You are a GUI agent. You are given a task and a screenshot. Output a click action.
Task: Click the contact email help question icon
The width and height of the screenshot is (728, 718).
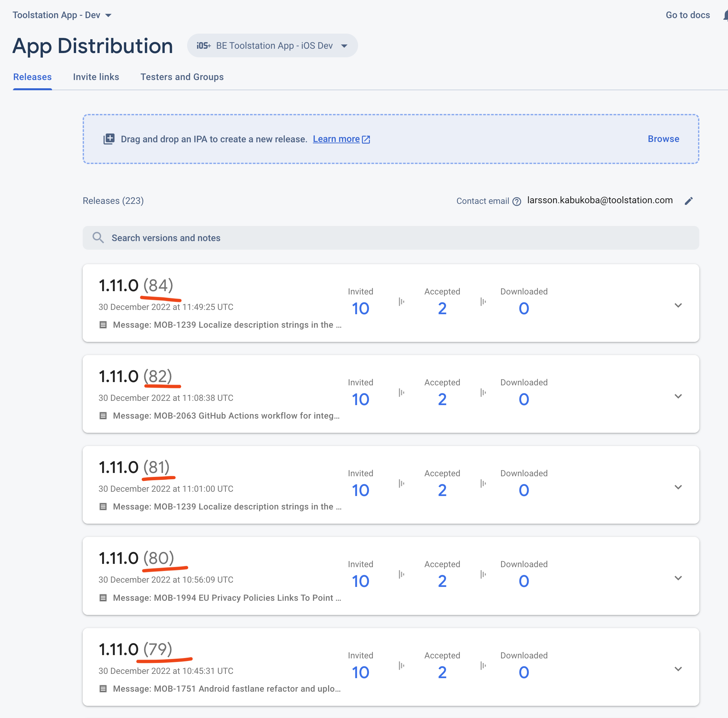517,202
